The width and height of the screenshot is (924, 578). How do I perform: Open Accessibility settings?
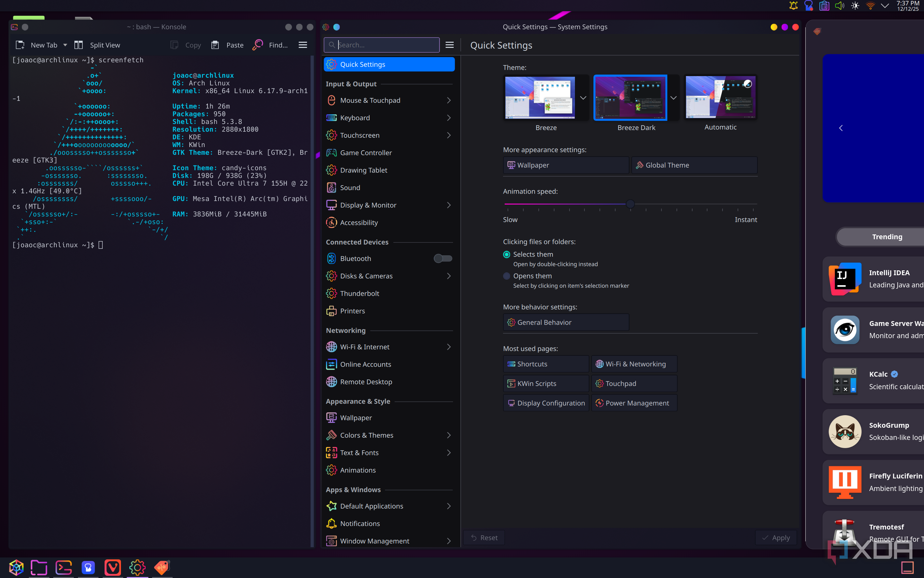[x=389, y=223]
